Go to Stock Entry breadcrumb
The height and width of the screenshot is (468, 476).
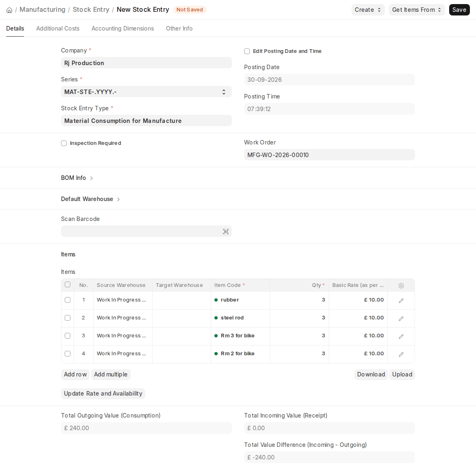coord(91,10)
